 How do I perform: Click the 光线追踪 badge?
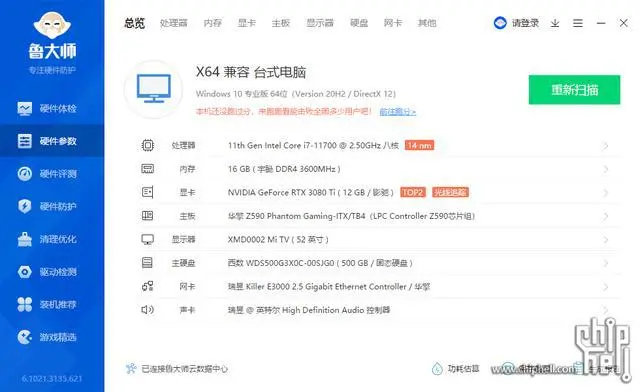click(450, 192)
